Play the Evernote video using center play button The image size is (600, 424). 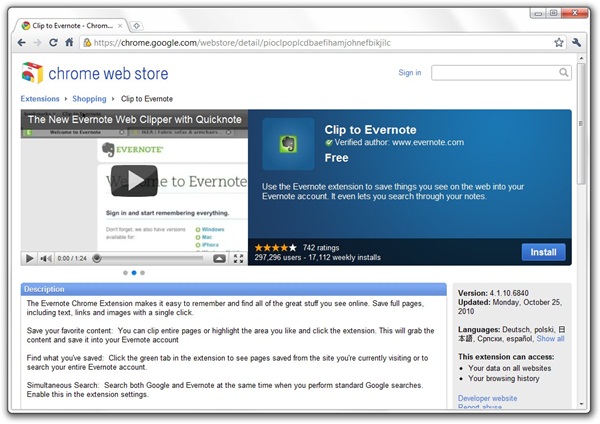pyautogui.click(x=134, y=181)
